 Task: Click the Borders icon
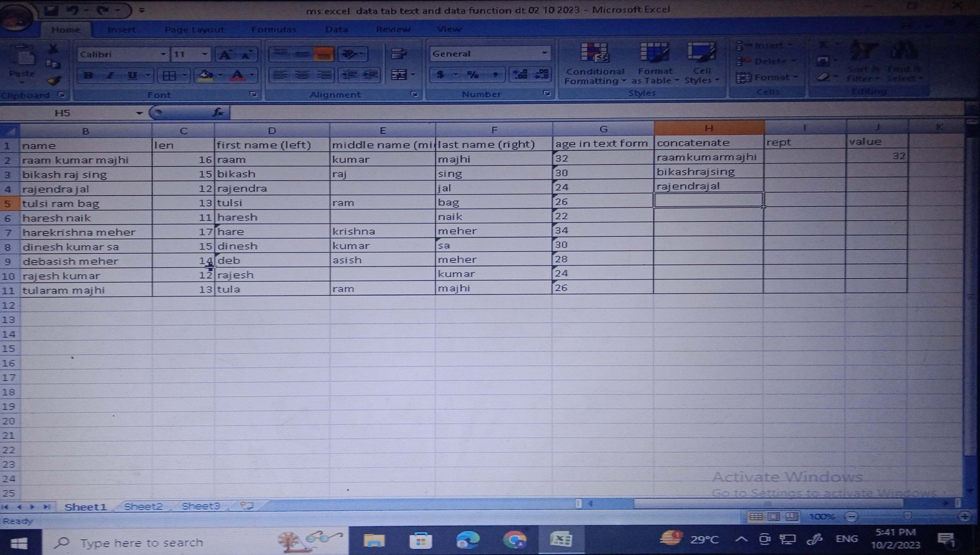[169, 75]
